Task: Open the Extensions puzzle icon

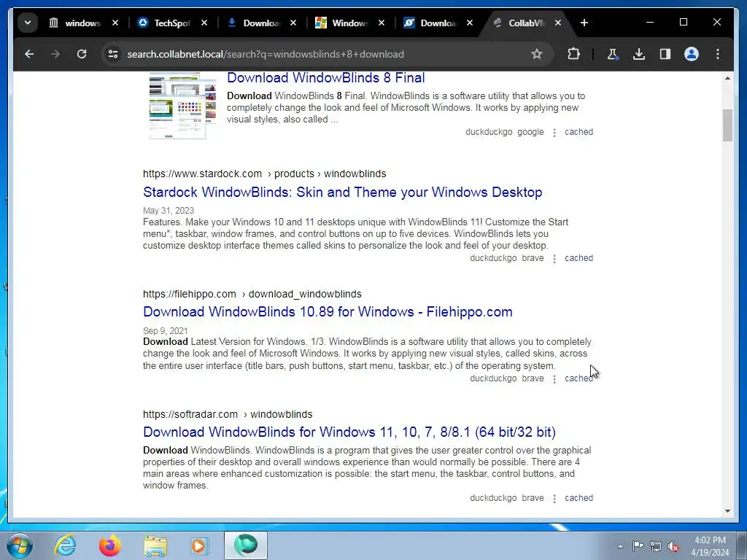Action: (574, 54)
